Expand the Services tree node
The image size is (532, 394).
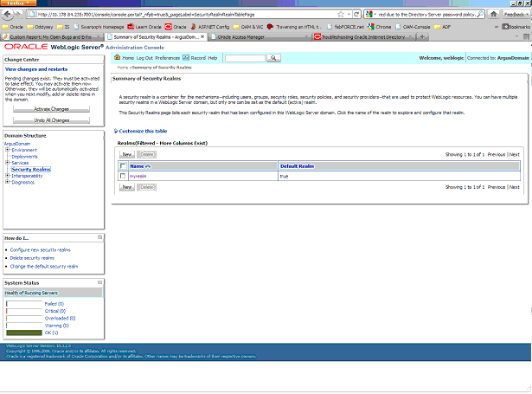coord(7,163)
